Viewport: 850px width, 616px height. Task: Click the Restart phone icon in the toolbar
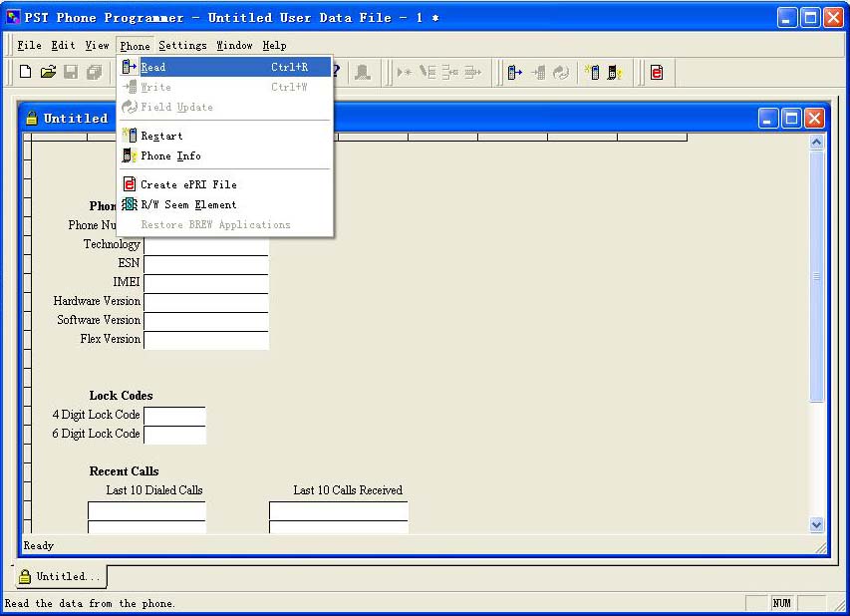[592, 72]
